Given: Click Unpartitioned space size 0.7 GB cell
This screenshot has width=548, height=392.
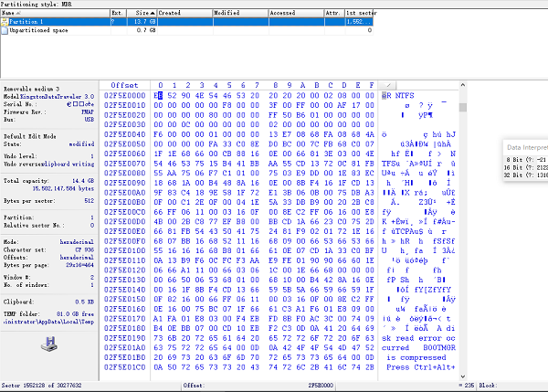Looking at the screenshot, I should (x=142, y=30).
